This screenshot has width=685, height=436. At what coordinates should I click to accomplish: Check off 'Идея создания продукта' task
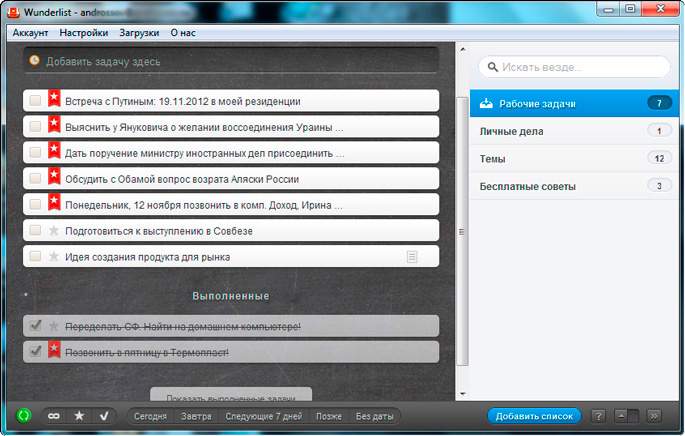coord(35,256)
